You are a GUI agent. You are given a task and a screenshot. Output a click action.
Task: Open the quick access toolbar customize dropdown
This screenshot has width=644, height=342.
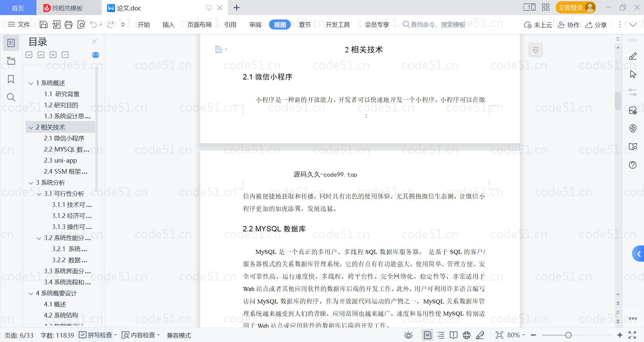coord(123,24)
